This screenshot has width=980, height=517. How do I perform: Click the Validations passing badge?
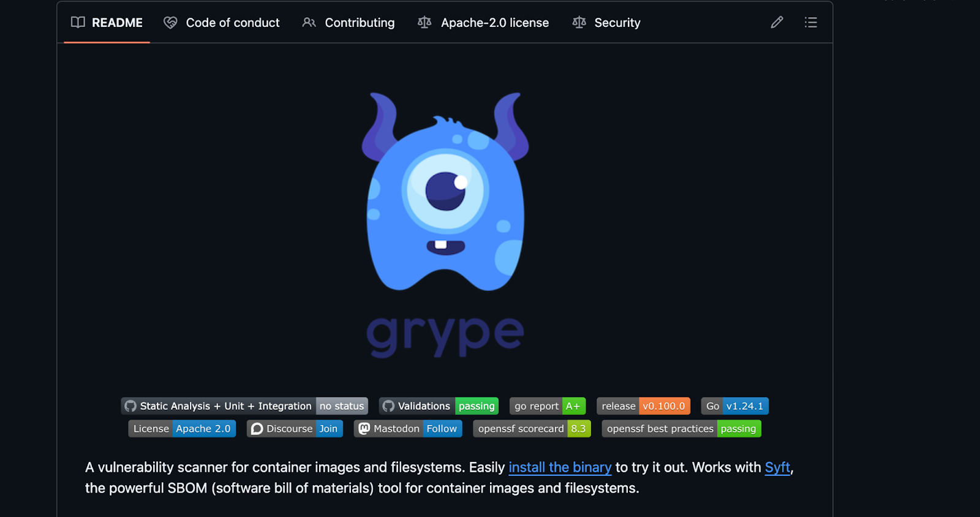pyautogui.click(x=439, y=406)
